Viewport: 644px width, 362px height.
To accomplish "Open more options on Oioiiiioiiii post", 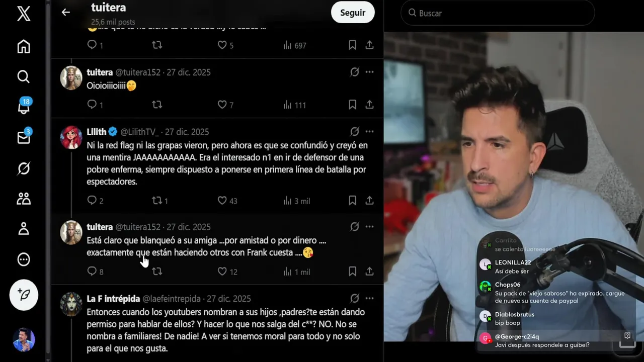I will [x=369, y=72].
